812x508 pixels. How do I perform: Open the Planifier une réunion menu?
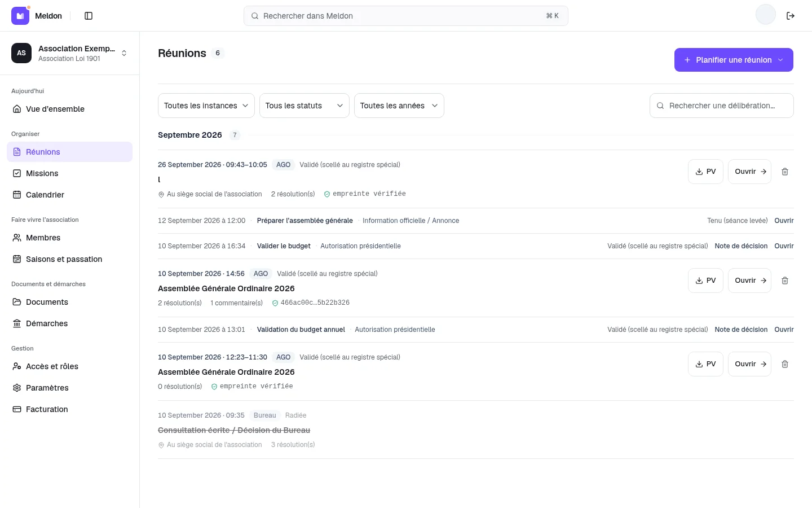click(734, 60)
